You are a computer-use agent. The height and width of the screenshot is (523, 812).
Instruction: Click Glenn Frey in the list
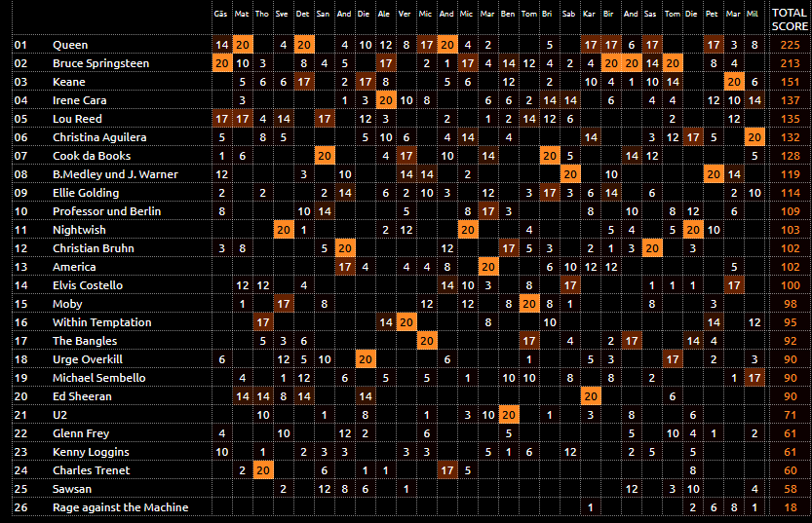[81, 433]
